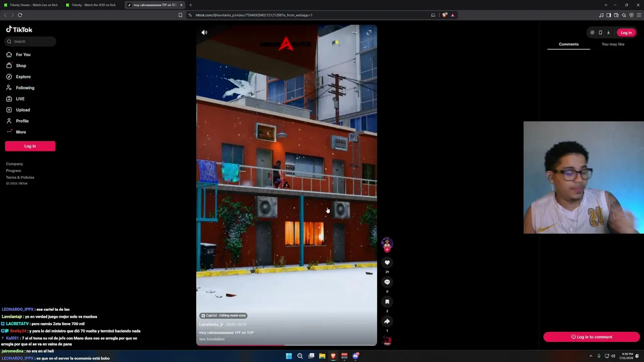Open the Leo AI assistant icon
This screenshot has width=644, height=362.
point(624,15)
